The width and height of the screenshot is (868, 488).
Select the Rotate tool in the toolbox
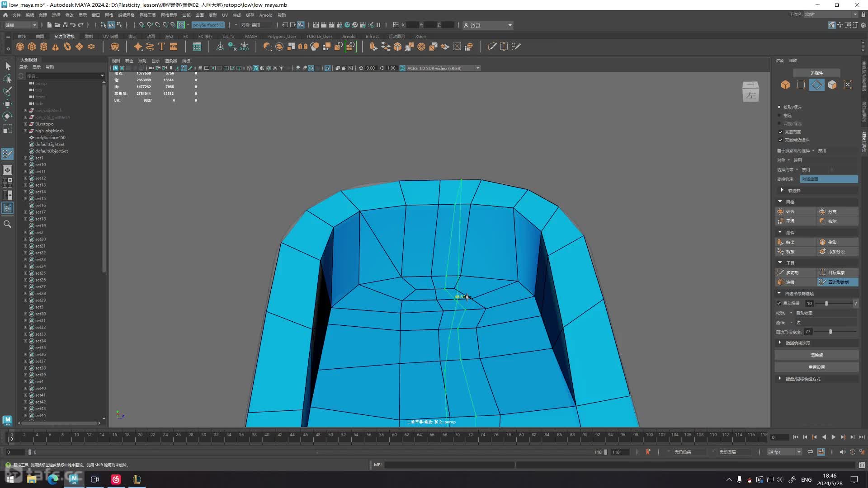[7, 117]
